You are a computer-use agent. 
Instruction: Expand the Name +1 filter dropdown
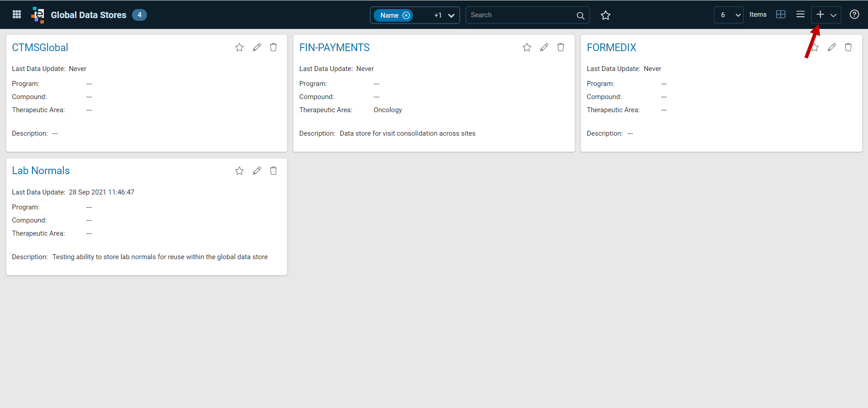point(451,15)
